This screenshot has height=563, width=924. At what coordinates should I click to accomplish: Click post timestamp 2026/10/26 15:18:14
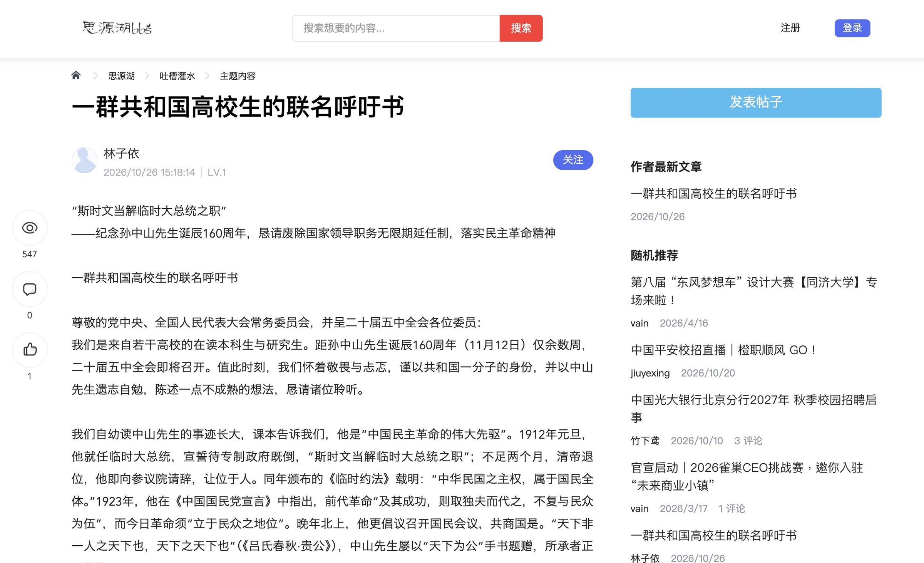[x=149, y=172]
